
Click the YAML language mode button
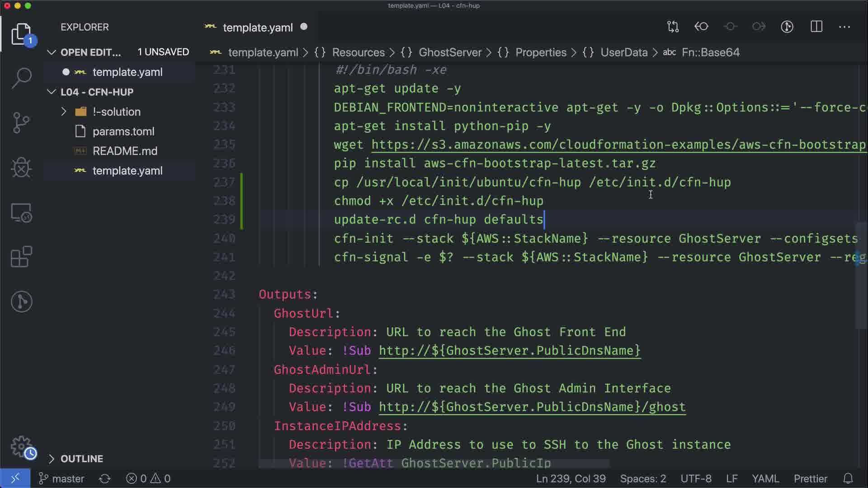coord(765,479)
